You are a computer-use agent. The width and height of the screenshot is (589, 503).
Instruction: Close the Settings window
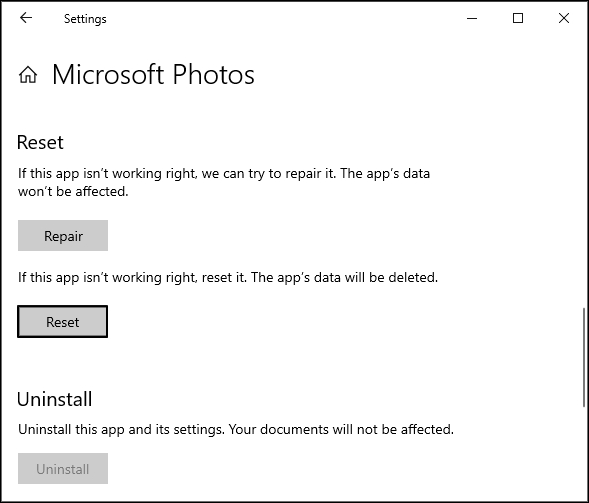564,18
